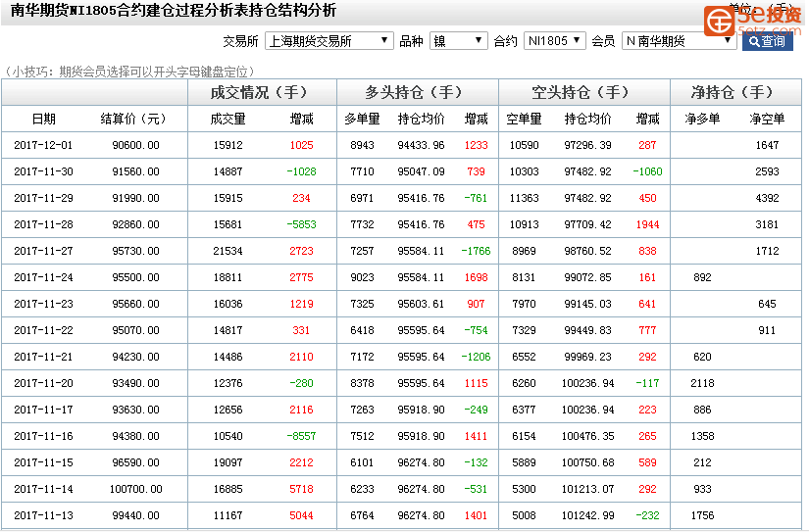Click the page title 南华期货NI1805合约建仓过程分析表
Image resolution: width=809 pixels, height=532 pixels.
click(128, 11)
